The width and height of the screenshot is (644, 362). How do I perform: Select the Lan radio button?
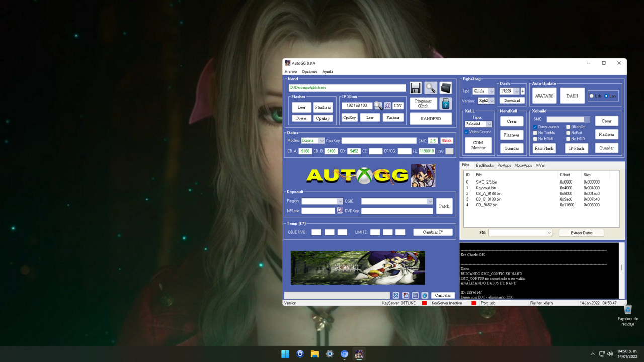pyautogui.click(x=606, y=96)
